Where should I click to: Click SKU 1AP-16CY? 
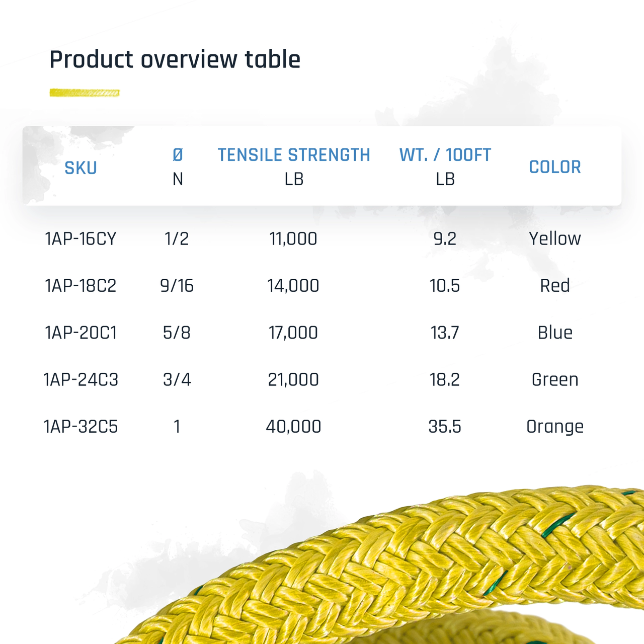pos(80,238)
